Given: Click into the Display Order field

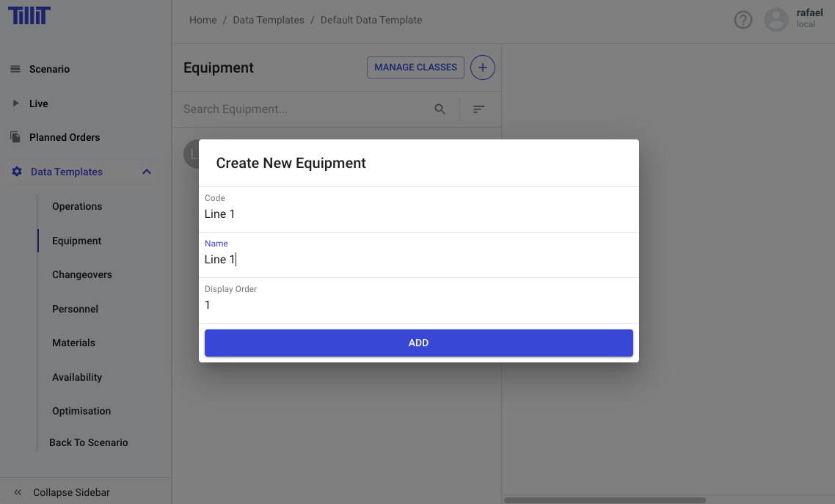Looking at the screenshot, I should point(418,304).
